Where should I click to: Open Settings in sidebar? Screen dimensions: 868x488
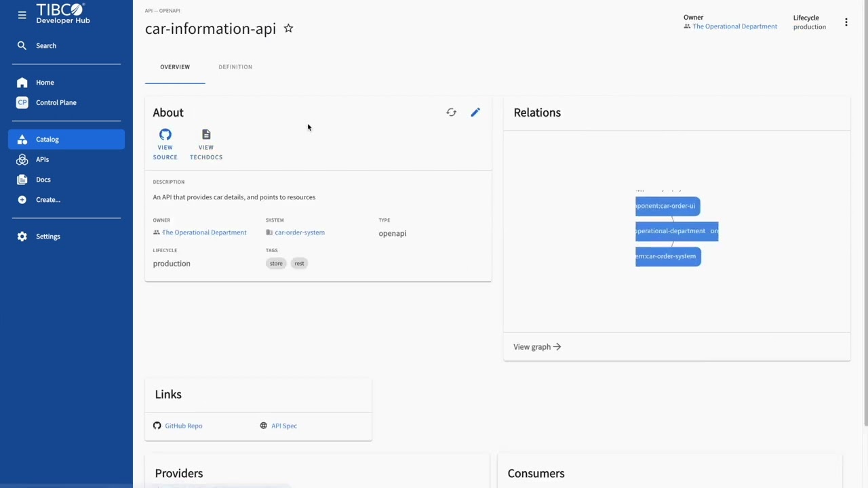[48, 237]
